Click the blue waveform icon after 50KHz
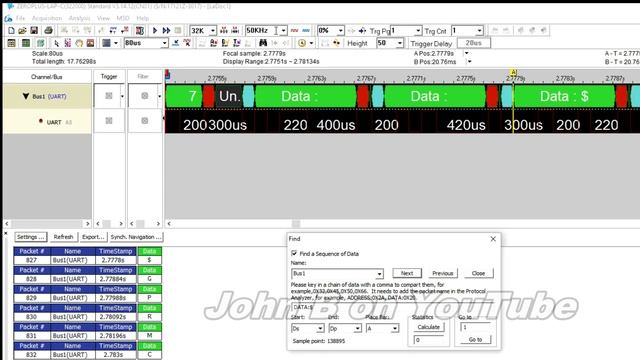 (x=306, y=31)
